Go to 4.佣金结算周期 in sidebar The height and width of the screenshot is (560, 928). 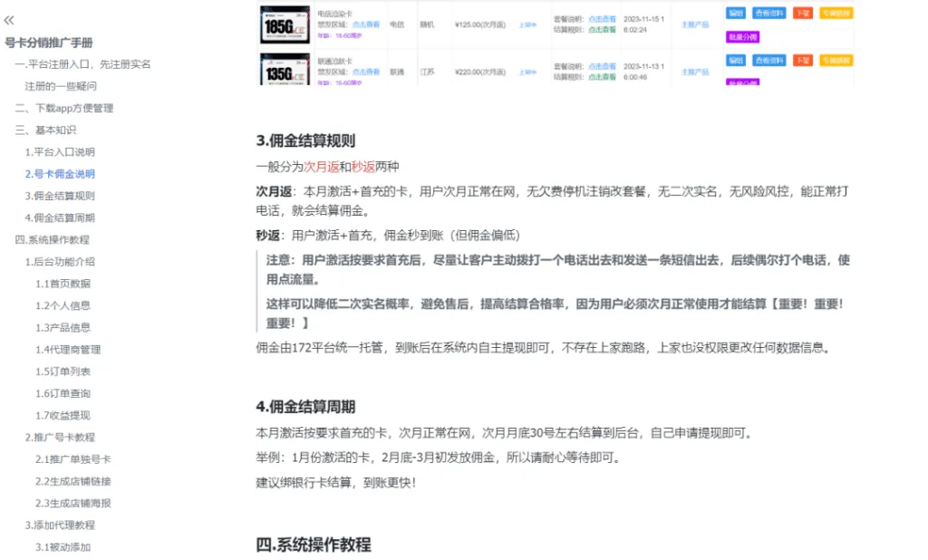coord(60,217)
